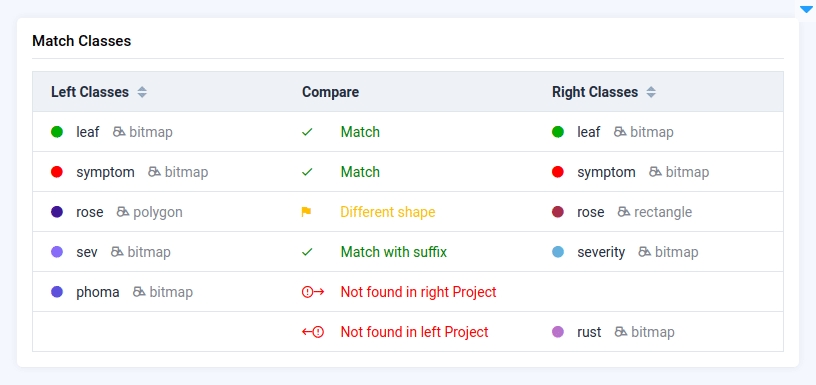Click the green color dot of right leaf
816x385 pixels.
[x=558, y=132]
